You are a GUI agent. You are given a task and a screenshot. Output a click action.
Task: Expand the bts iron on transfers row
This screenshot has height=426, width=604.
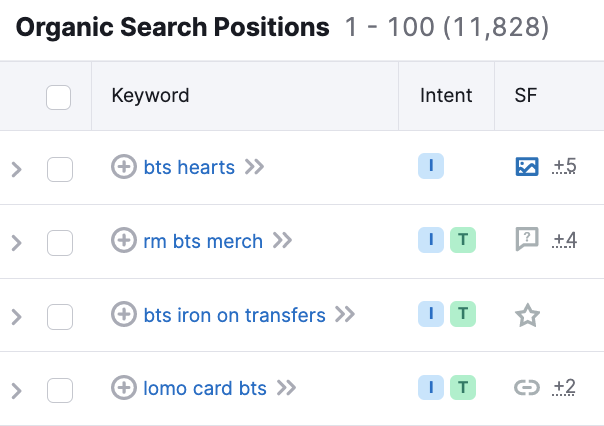coord(16,316)
